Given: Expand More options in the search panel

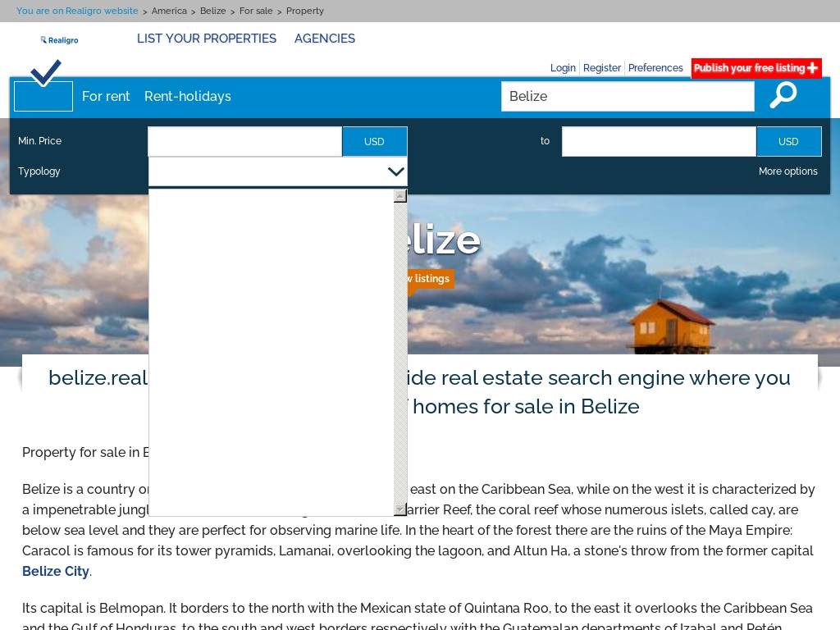Looking at the screenshot, I should coord(787,171).
